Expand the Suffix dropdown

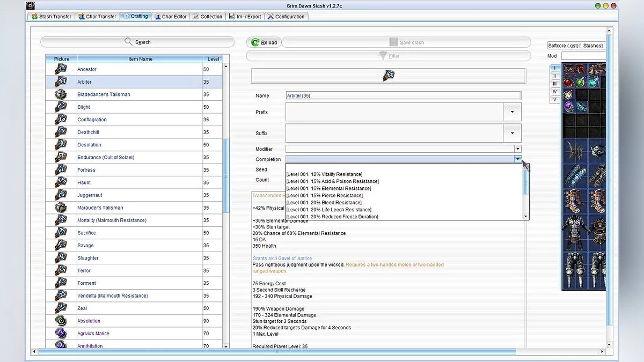pyautogui.click(x=512, y=133)
